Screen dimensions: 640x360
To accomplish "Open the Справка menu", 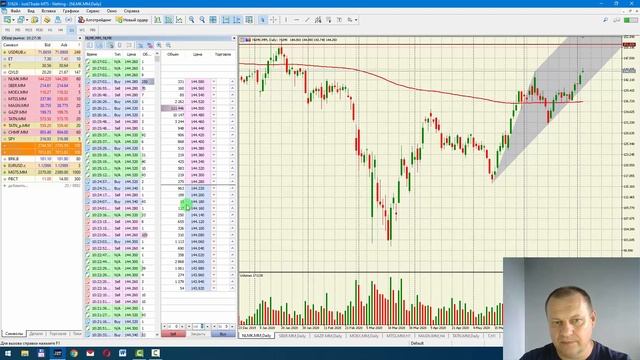I will 131,11.
